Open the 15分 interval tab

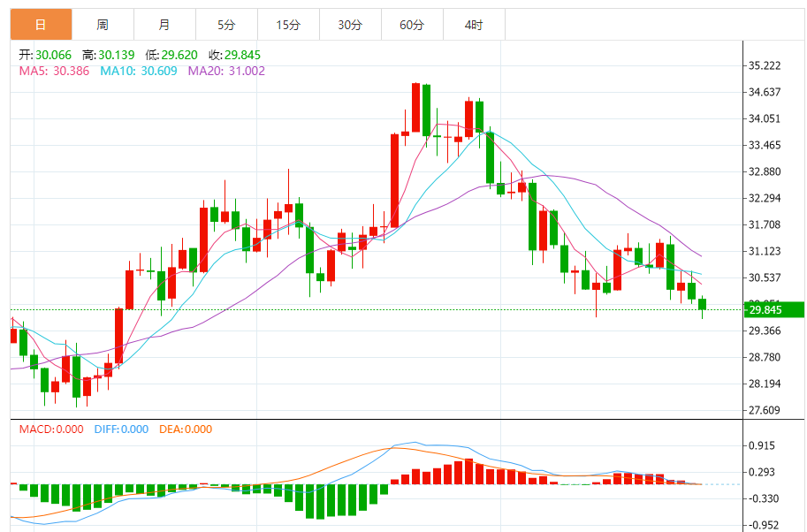[x=288, y=25]
